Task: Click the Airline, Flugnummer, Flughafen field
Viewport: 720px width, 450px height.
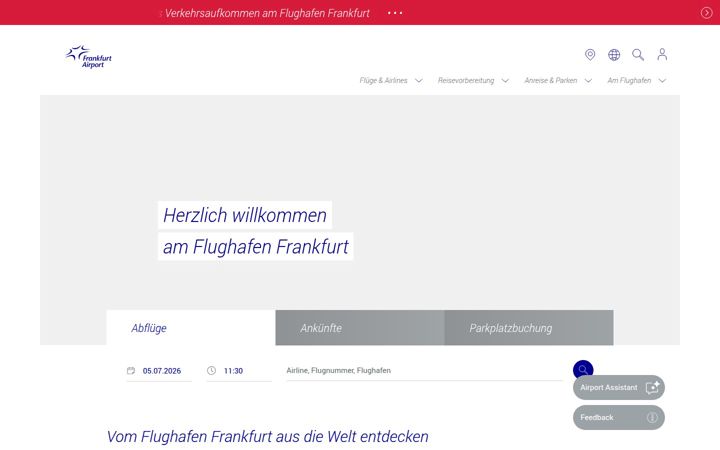Action: [424, 371]
